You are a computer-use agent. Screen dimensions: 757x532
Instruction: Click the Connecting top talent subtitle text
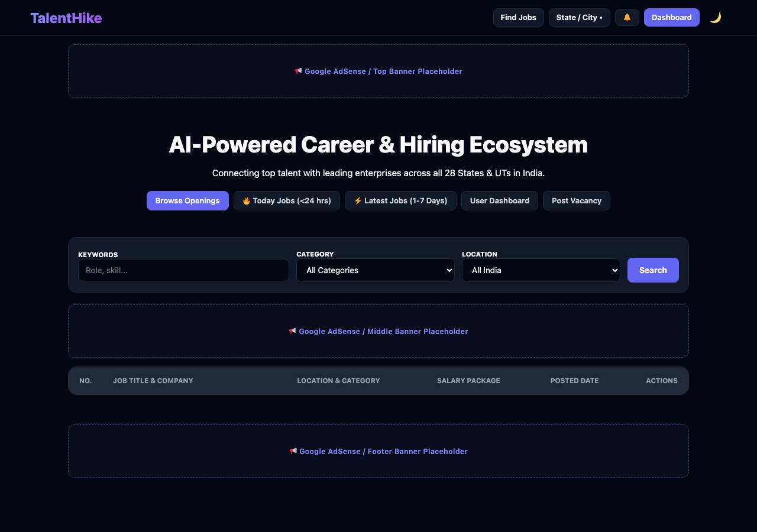pyautogui.click(x=378, y=173)
